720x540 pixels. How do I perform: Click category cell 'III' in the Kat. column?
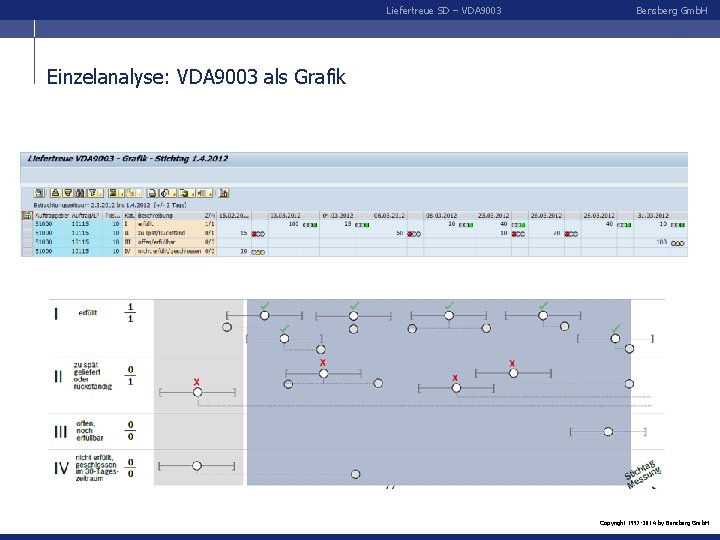(x=128, y=242)
